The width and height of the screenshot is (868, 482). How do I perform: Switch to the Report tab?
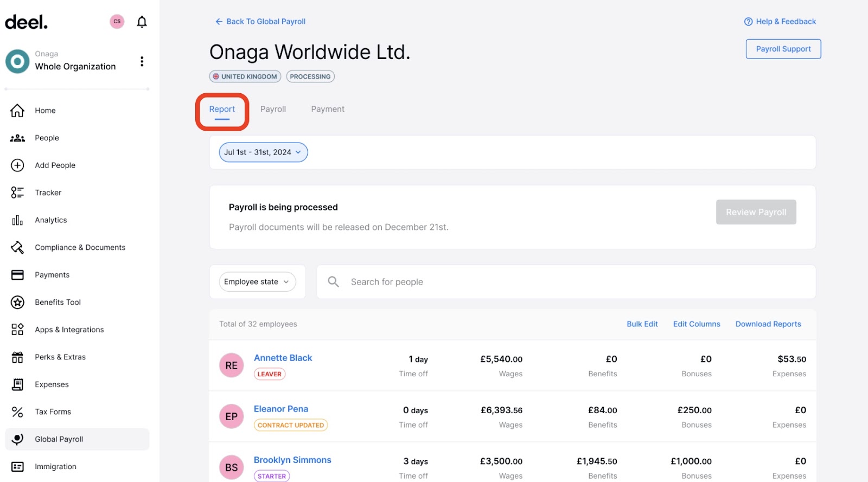tap(222, 110)
